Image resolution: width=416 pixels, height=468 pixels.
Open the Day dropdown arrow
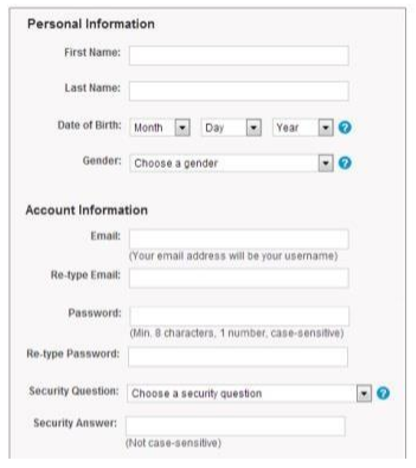tap(254, 128)
